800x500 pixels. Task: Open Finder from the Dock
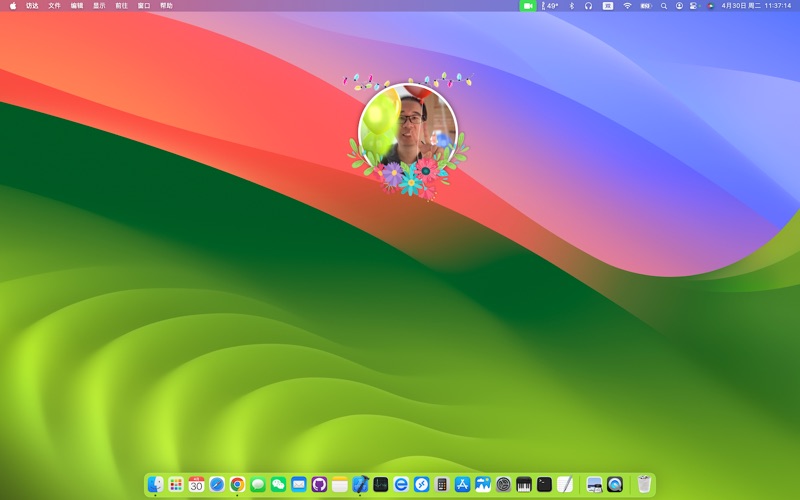coord(155,485)
